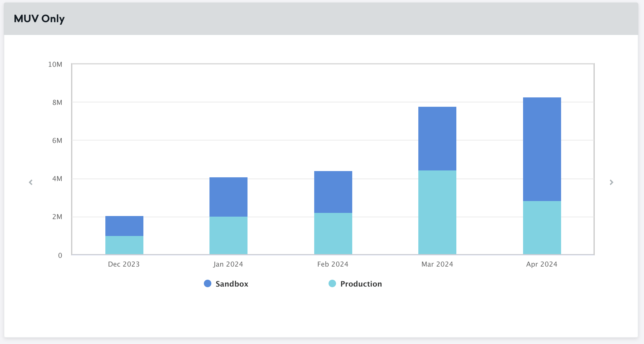Screen dimensions: 644x344
Task: Click the 2M y-axis label
Action: 57,217
